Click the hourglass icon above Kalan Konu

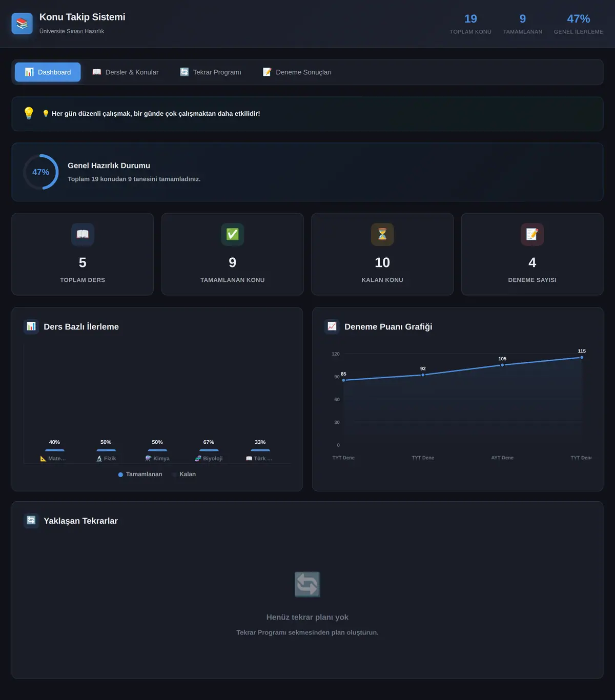pos(382,234)
